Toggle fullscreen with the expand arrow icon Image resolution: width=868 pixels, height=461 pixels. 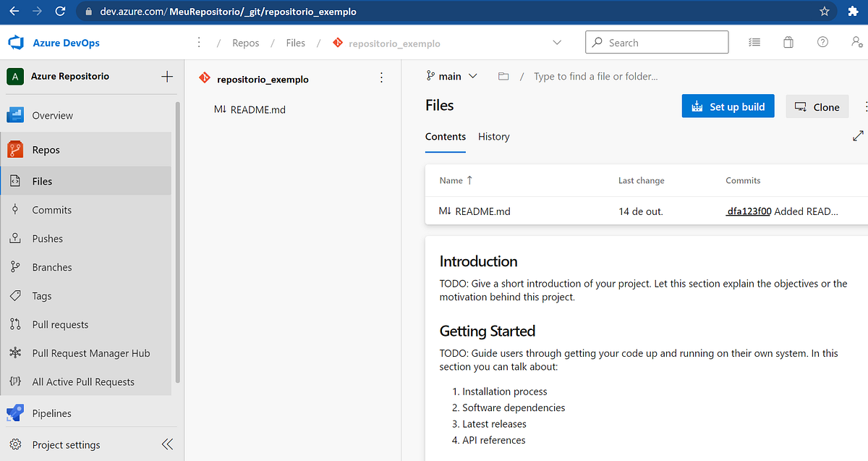pyautogui.click(x=858, y=135)
